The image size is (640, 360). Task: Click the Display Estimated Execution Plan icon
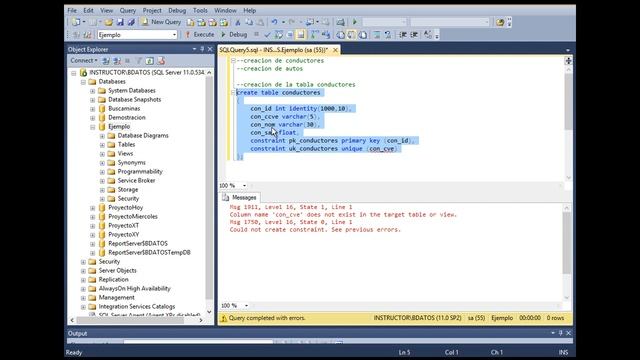pos(278,35)
